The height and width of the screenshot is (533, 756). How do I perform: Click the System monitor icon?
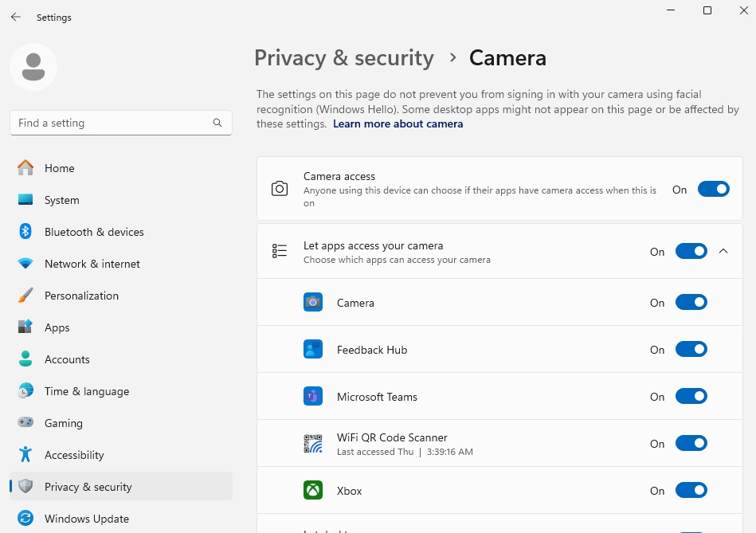25,200
